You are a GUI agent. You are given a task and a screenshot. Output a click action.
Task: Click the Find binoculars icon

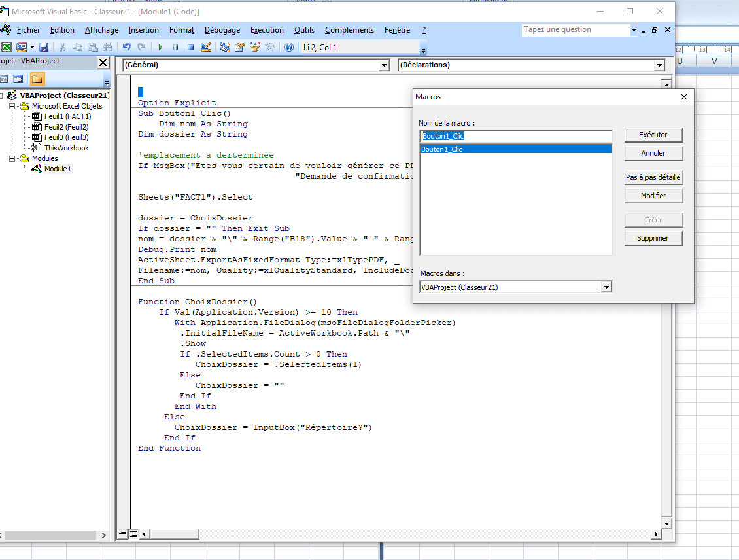[108, 47]
